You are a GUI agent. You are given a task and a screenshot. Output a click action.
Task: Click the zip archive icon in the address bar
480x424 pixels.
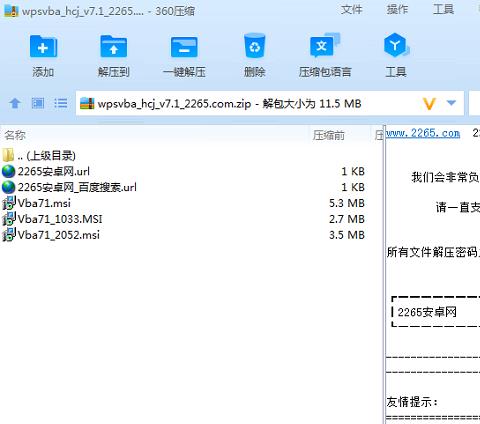[x=87, y=104]
